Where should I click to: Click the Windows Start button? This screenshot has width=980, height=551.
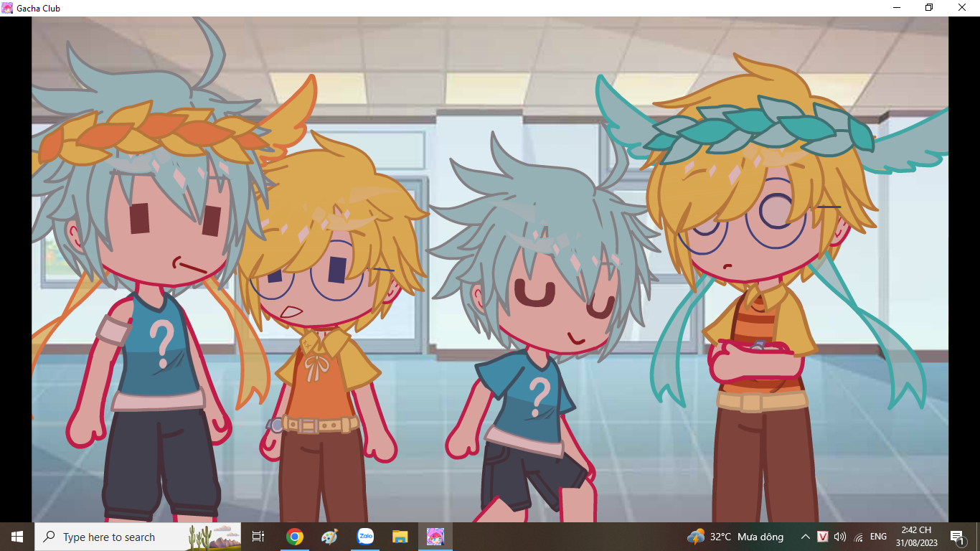pos(17,537)
